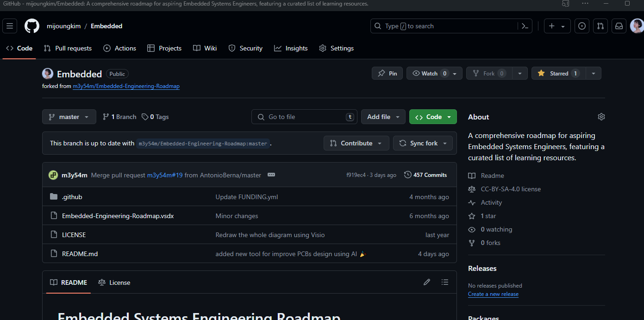Click the browser ellipsis menu in title bar

(585, 4)
